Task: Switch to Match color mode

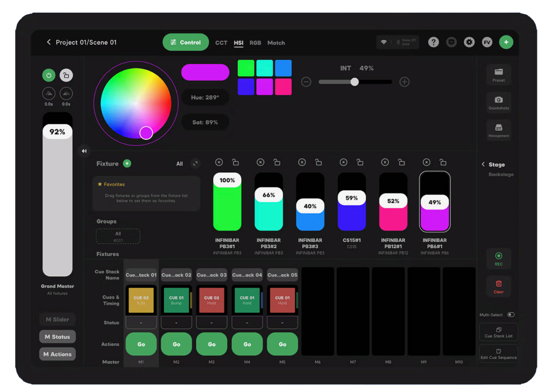Action: pyautogui.click(x=276, y=43)
